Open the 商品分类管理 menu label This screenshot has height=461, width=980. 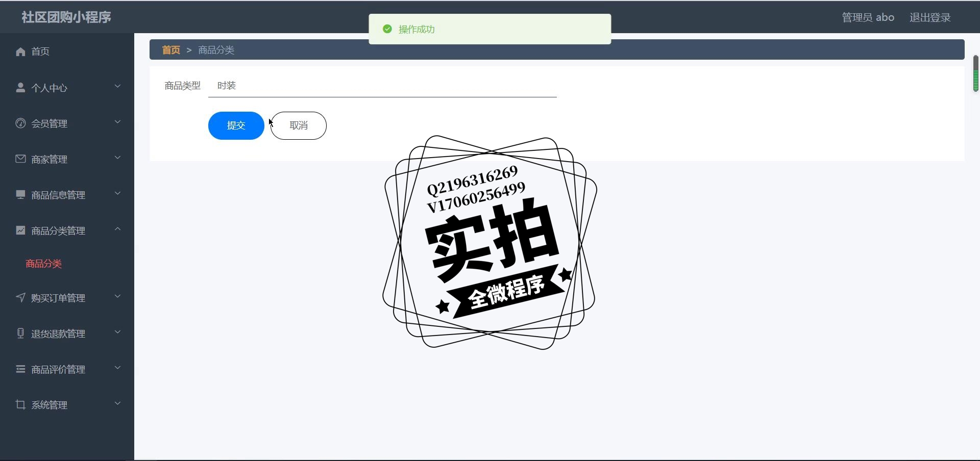tap(58, 231)
